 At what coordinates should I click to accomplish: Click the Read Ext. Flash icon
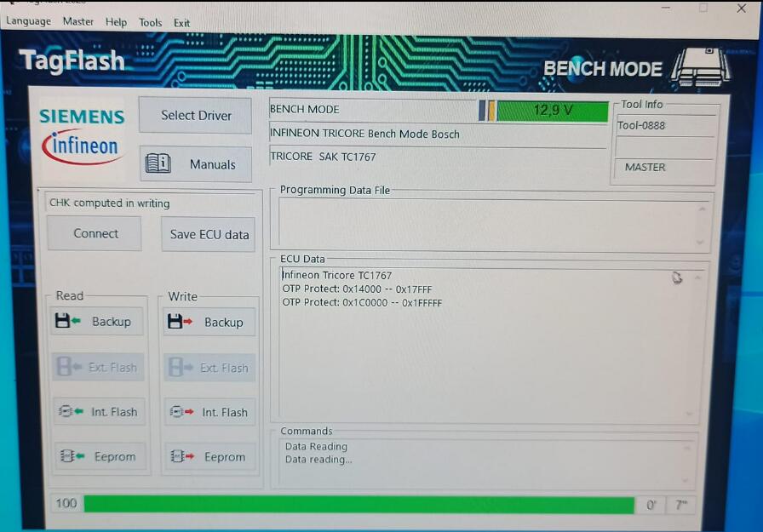coord(69,367)
